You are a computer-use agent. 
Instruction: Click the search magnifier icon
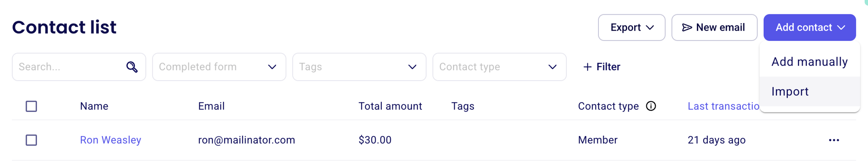(132, 67)
